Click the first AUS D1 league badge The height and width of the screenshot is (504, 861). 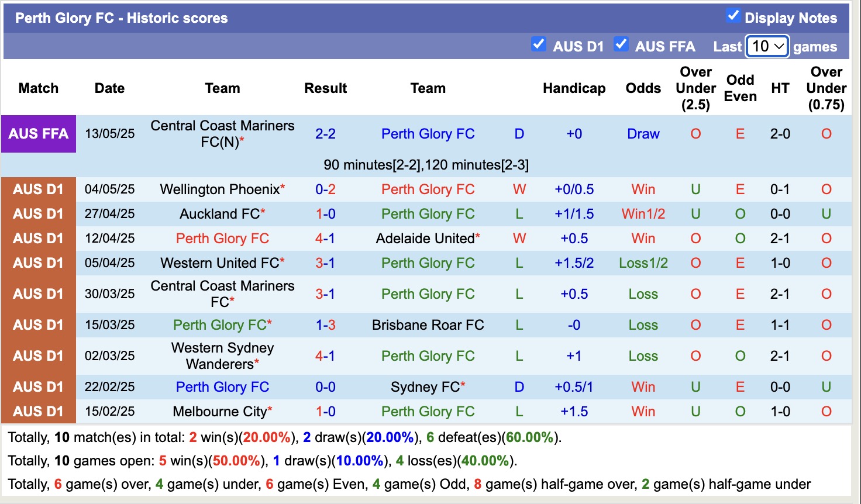coord(39,189)
